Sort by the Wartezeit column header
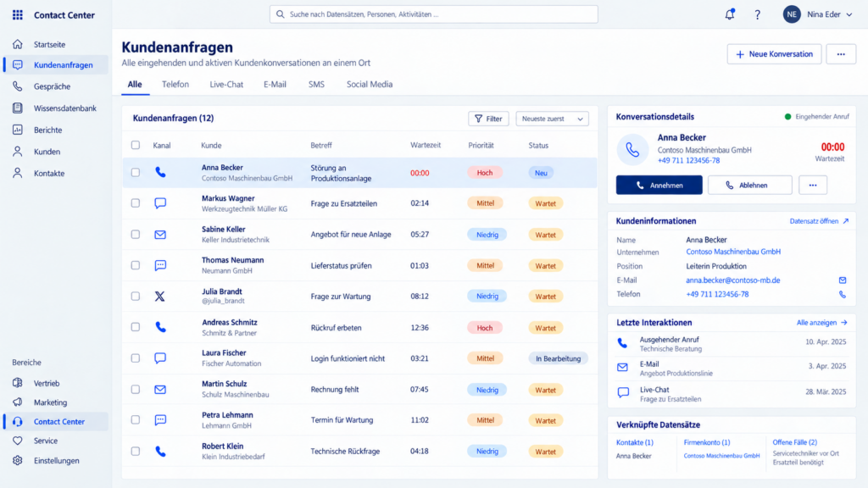The width and height of the screenshot is (868, 488). click(426, 145)
